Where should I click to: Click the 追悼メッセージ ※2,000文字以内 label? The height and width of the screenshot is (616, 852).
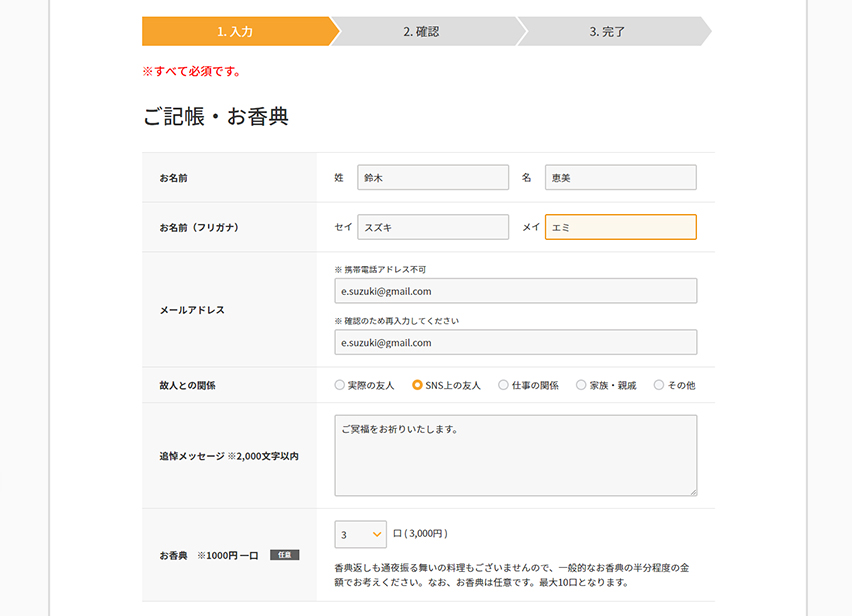pyautogui.click(x=229, y=456)
